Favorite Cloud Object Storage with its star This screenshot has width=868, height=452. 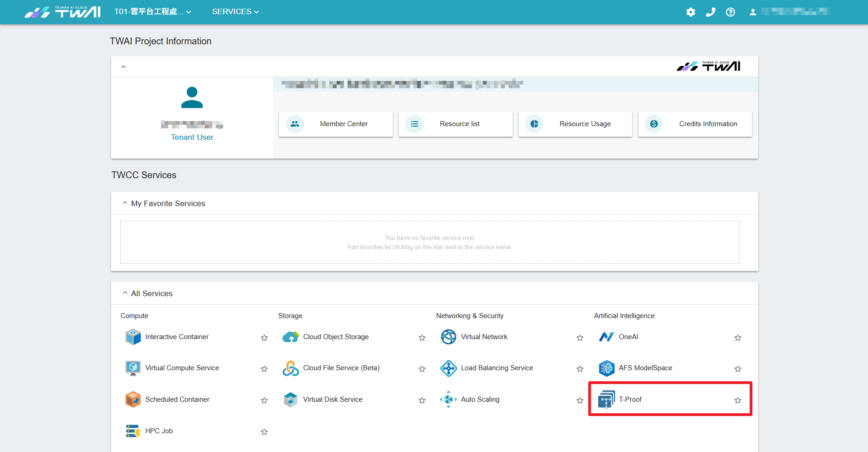tap(422, 338)
